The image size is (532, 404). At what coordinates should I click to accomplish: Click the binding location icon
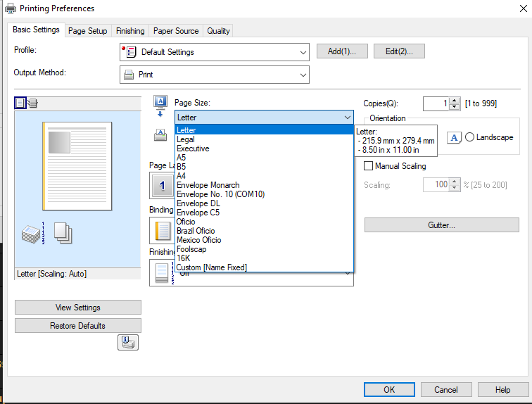(163, 231)
